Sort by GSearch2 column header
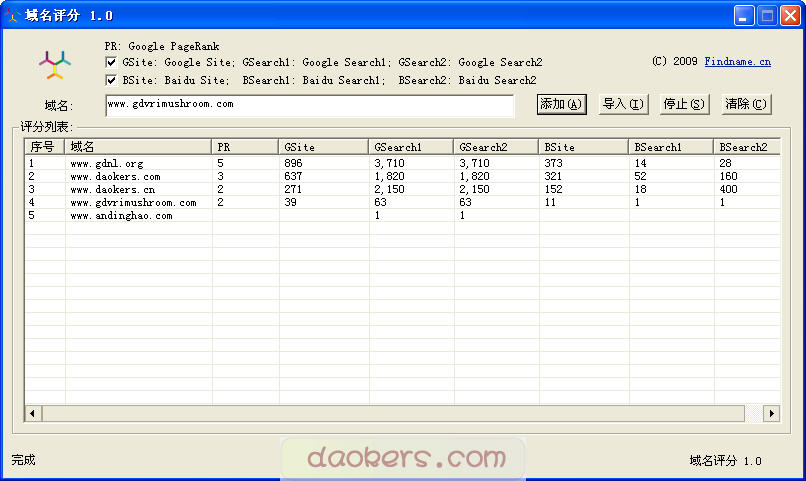806x481 pixels. 496,147
